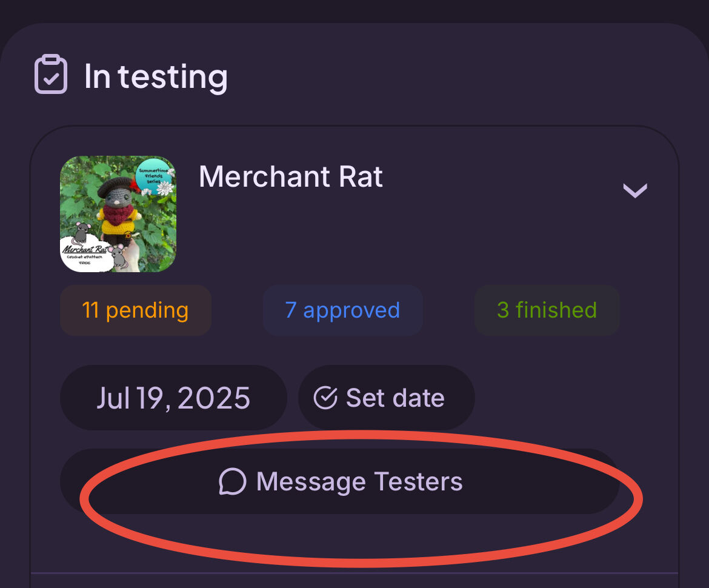The width and height of the screenshot is (709, 588).
Task: Open the Merchant Rat pattern thumbnail
Action: [x=118, y=214]
